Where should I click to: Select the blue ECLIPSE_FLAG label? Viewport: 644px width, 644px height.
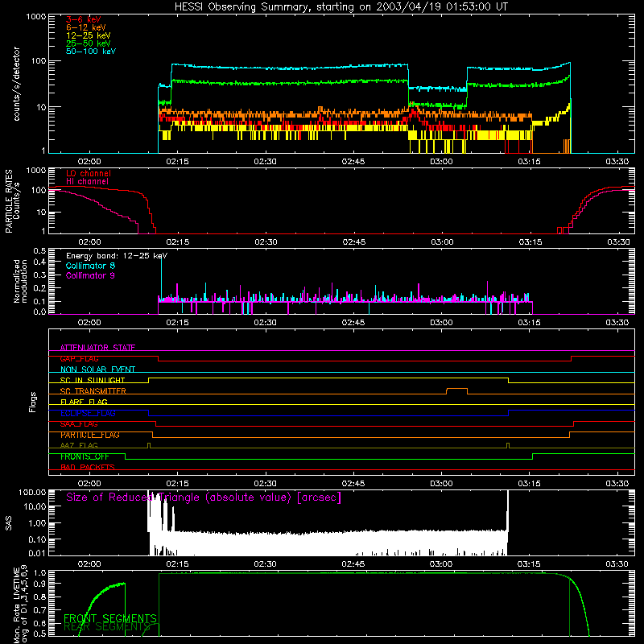click(88, 413)
